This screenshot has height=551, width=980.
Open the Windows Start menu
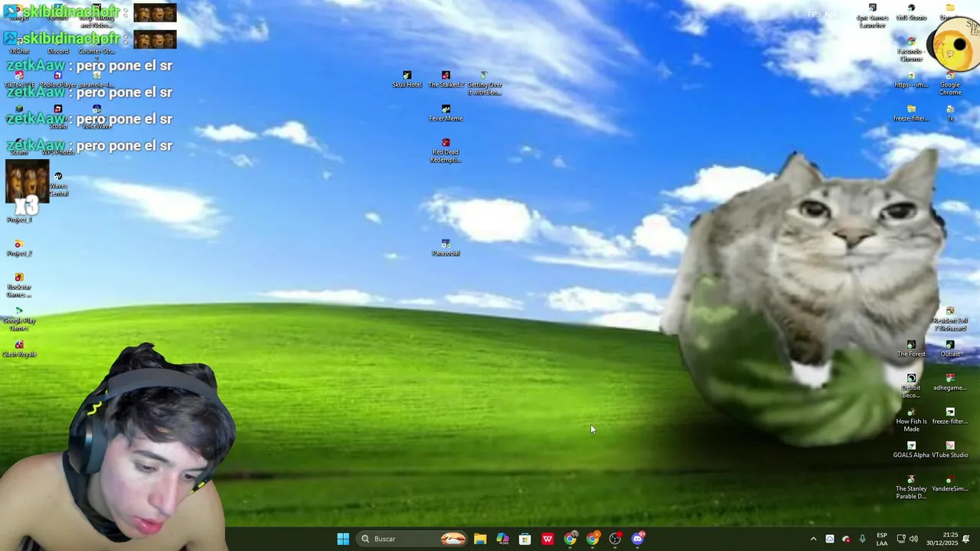343,539
